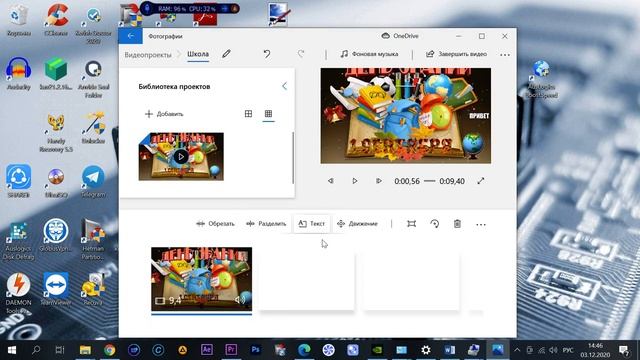This screenshot has height=360, width=640.
Task: Click the empty second storyboard slot
Action: 307,279
